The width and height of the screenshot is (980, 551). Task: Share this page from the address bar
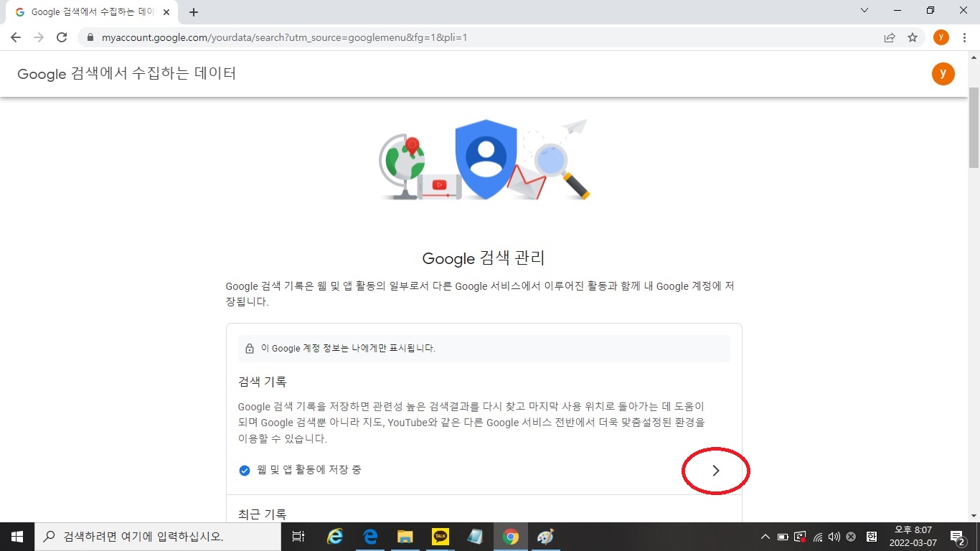(x=890, y=37)
